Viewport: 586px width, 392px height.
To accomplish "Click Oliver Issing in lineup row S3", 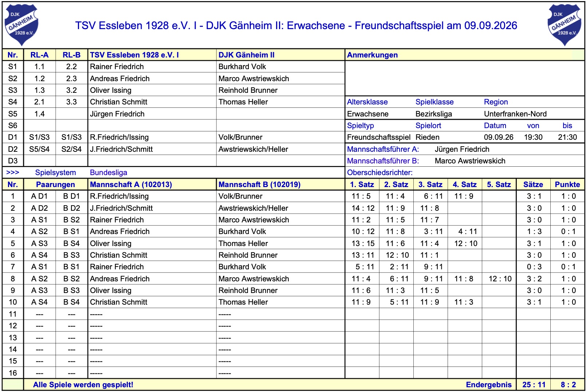I will click(x=111, y=90).
